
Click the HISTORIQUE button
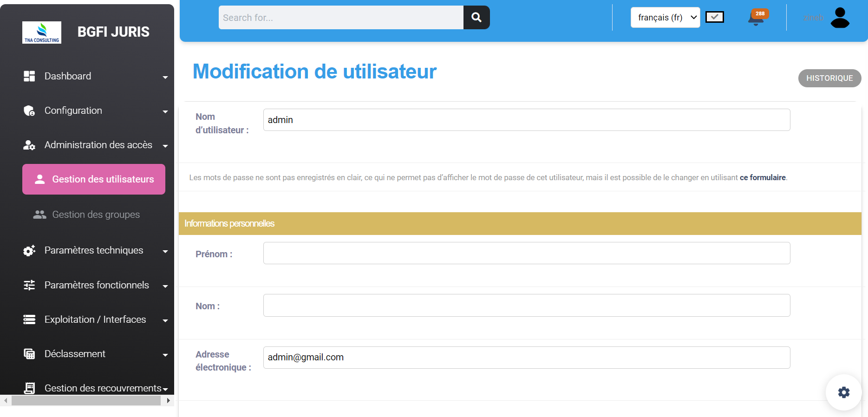[829, 78]
